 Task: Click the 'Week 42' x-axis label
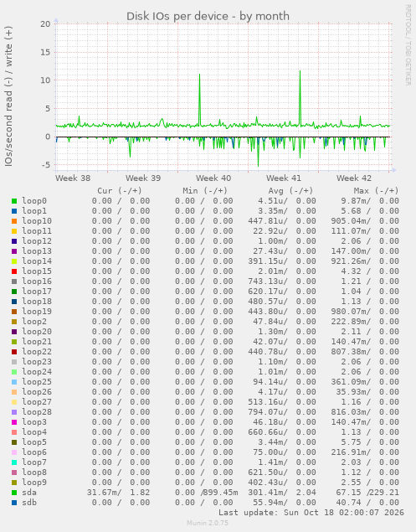353,178
